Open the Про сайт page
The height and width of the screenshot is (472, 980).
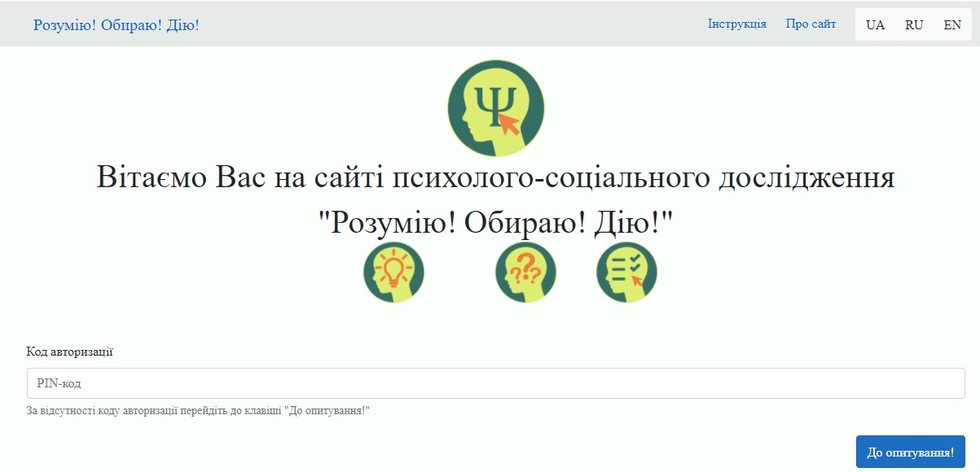[811, 24]
